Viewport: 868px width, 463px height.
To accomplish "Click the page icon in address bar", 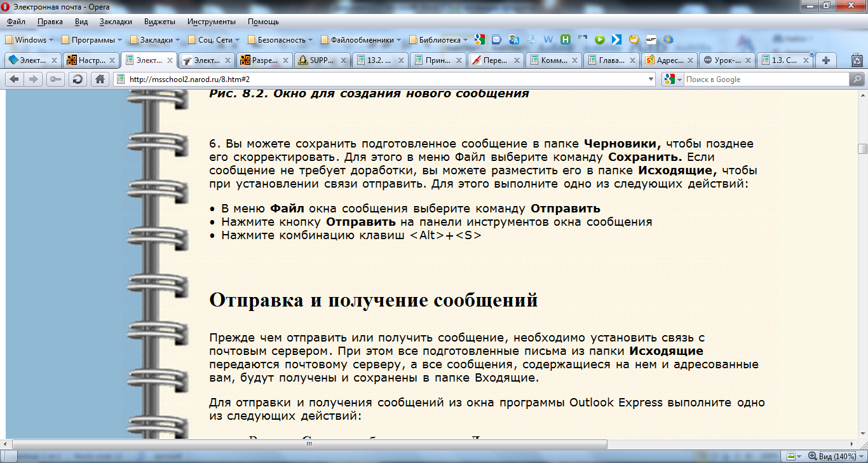I will (x=119, y=79).
